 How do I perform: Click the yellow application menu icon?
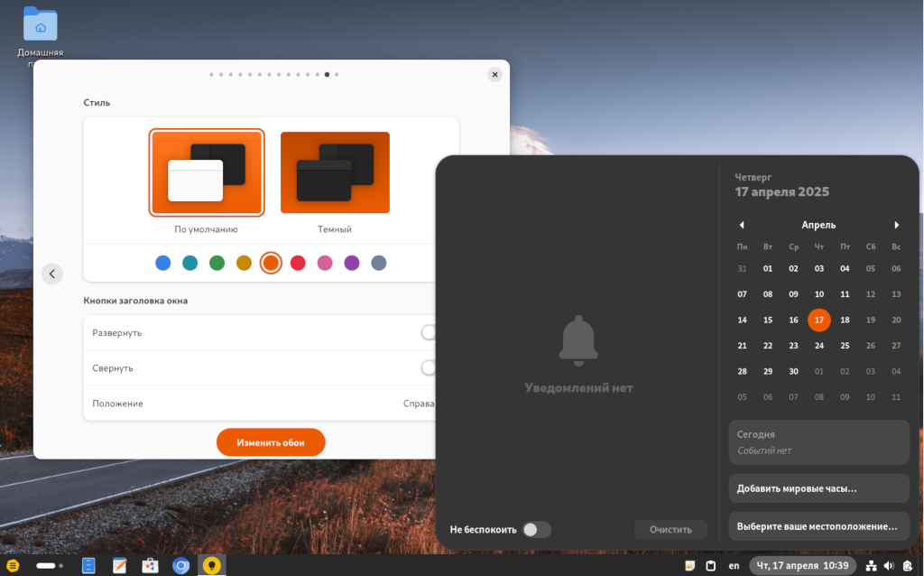tap(13, 566)
